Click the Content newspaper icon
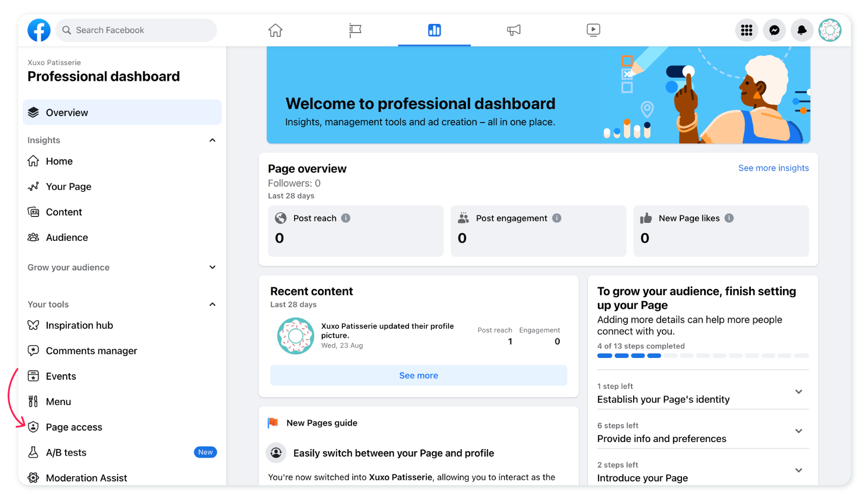This screenshot has height=499, width=868. click(34, 212)
